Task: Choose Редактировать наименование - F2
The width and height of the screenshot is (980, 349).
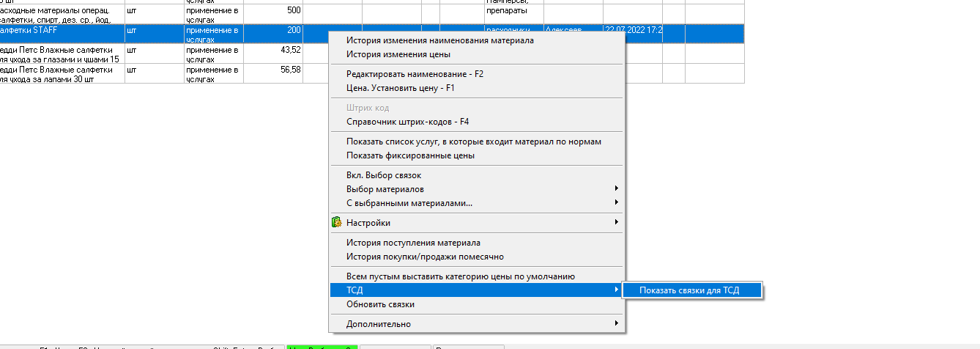Action: [415, 74]
